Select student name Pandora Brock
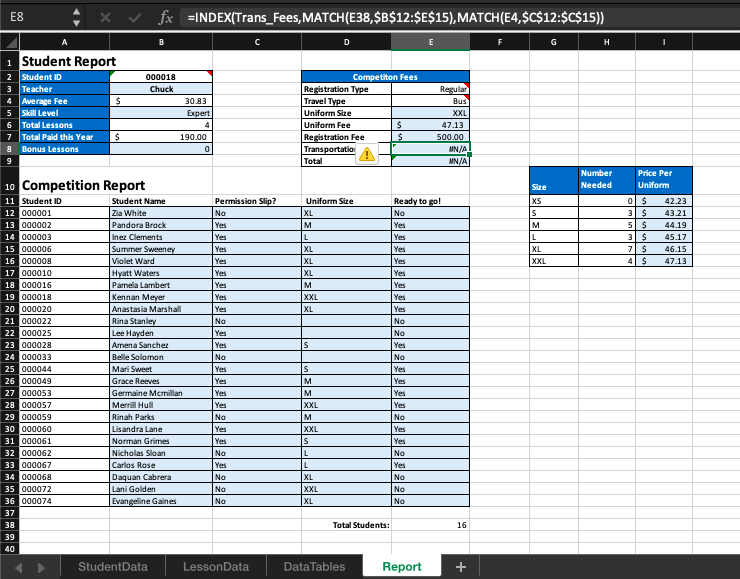740x579 pixels. 161,225
